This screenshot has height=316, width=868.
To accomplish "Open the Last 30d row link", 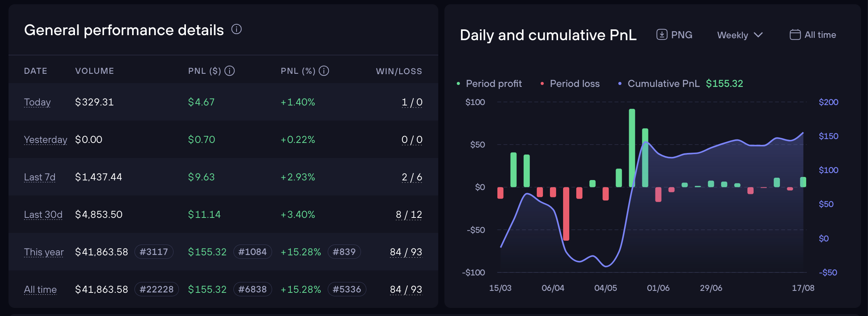I will click(x=43, y=214).
